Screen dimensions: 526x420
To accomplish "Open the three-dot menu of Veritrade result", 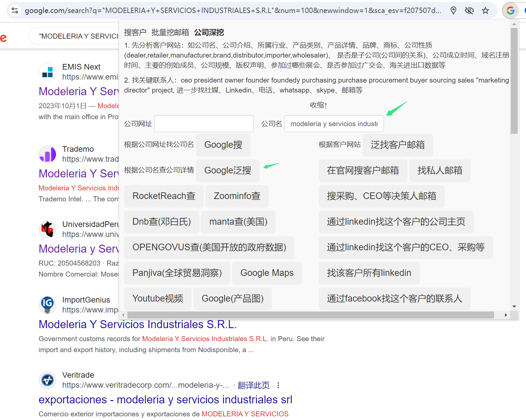I will click(278, 385).
